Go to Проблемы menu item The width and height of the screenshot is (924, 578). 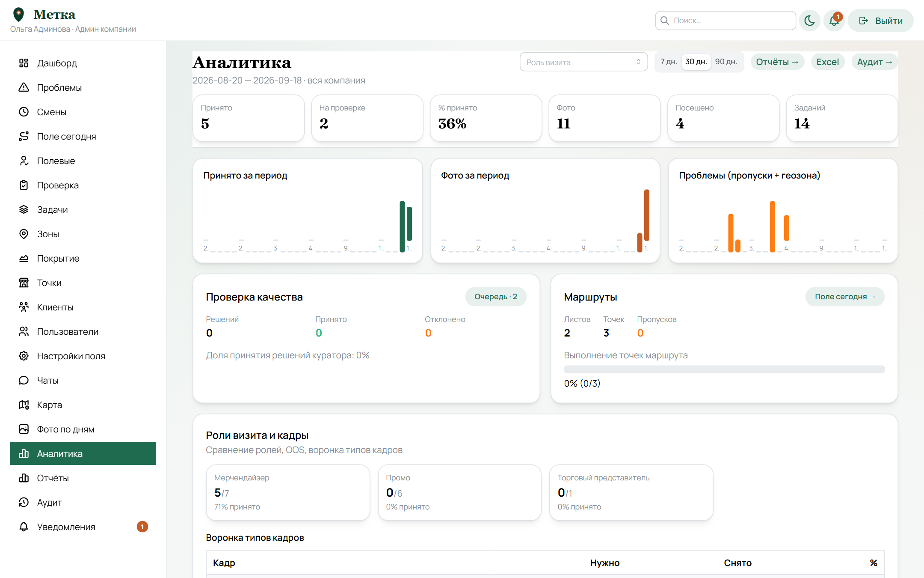83,87
